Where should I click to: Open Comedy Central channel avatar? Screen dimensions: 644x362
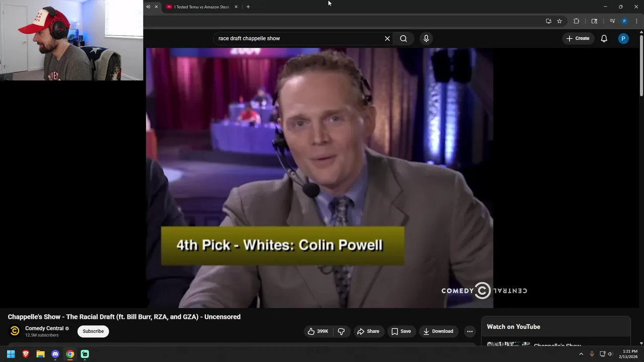coord(15,331)
